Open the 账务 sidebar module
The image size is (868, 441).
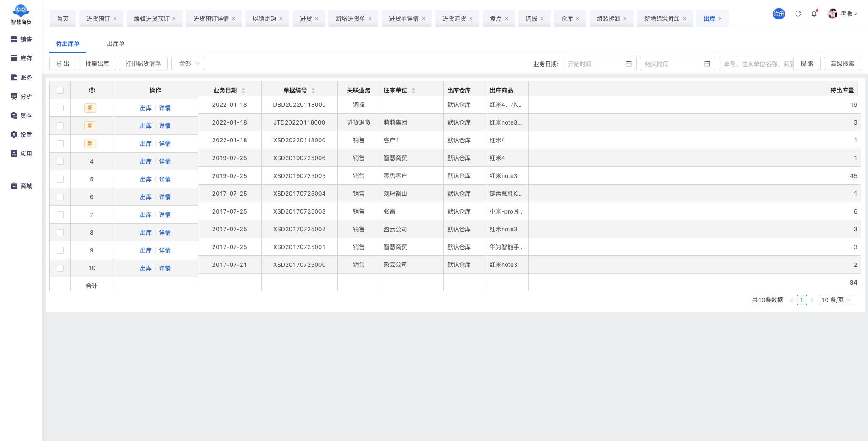pyautogui.click(x=21, y=78)
